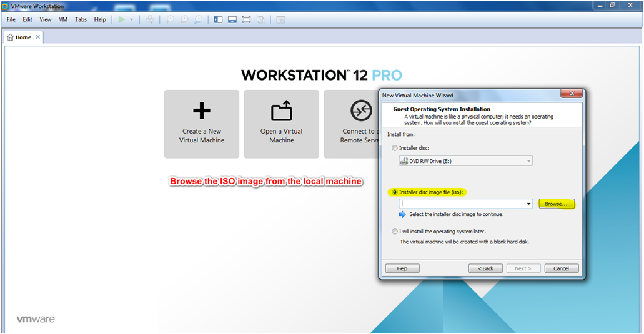Open the Help menu

coord(100,19)
